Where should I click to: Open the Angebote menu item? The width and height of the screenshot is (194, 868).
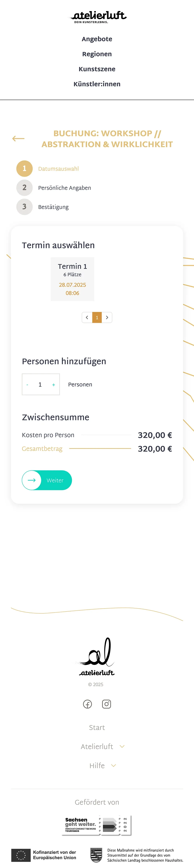(97, 39)
